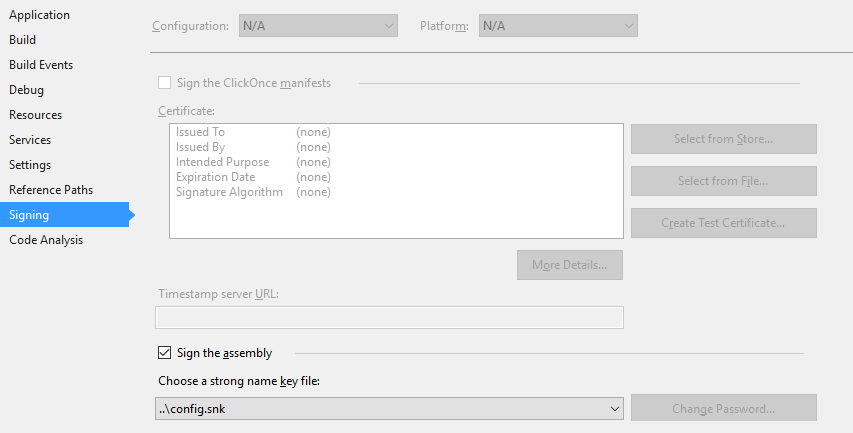Click Select from File button
Viewport: 853px width, 433px height.
724,181
